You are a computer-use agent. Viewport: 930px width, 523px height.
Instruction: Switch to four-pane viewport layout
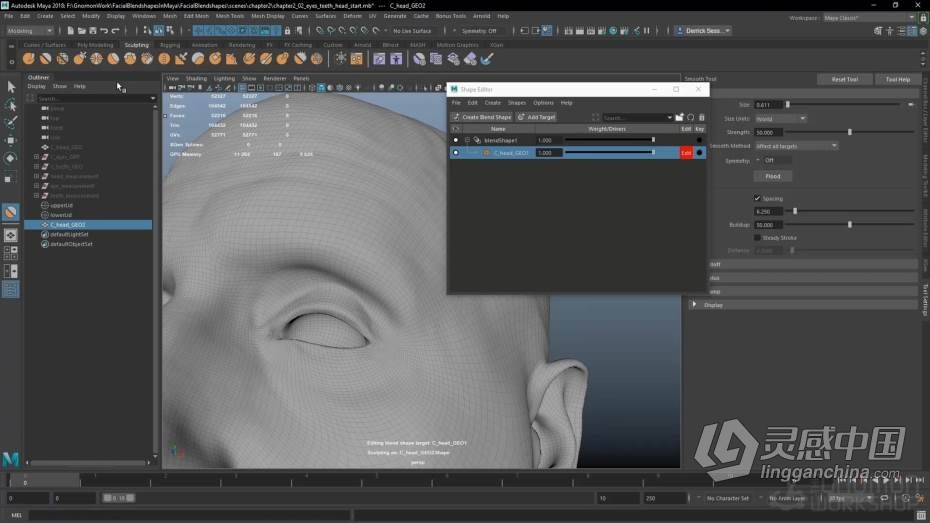point(11,253)
